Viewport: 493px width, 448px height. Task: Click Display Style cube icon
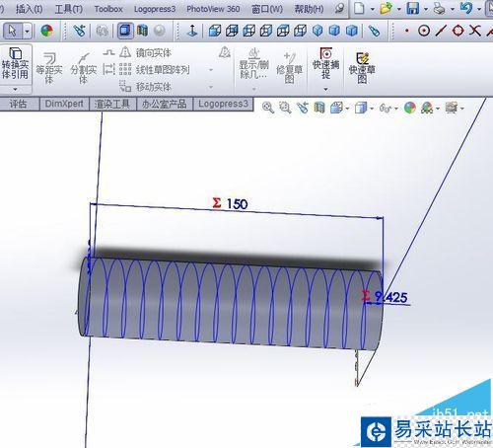[361, 108]
